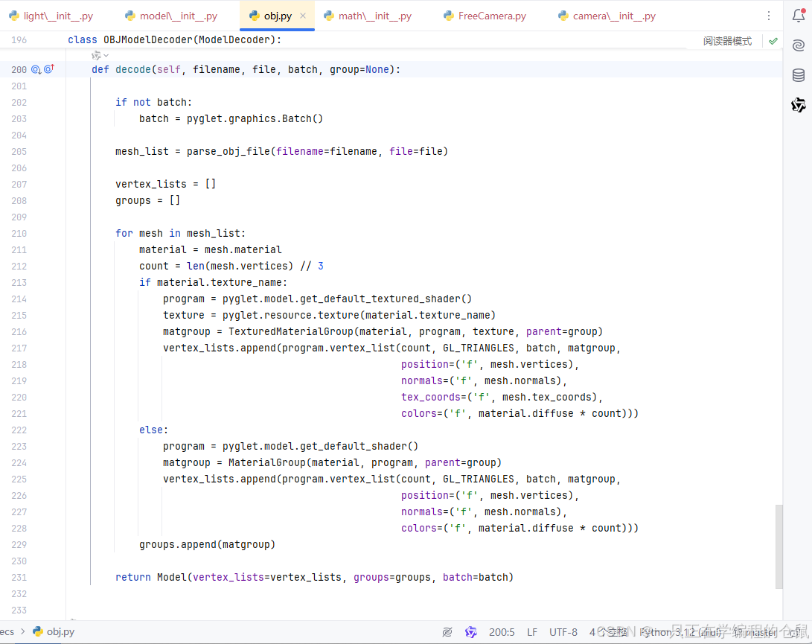Viewport: 812px width, 644px height.
Task: Click the inline Tongyi icon above decode
Action: coord(96,55)
